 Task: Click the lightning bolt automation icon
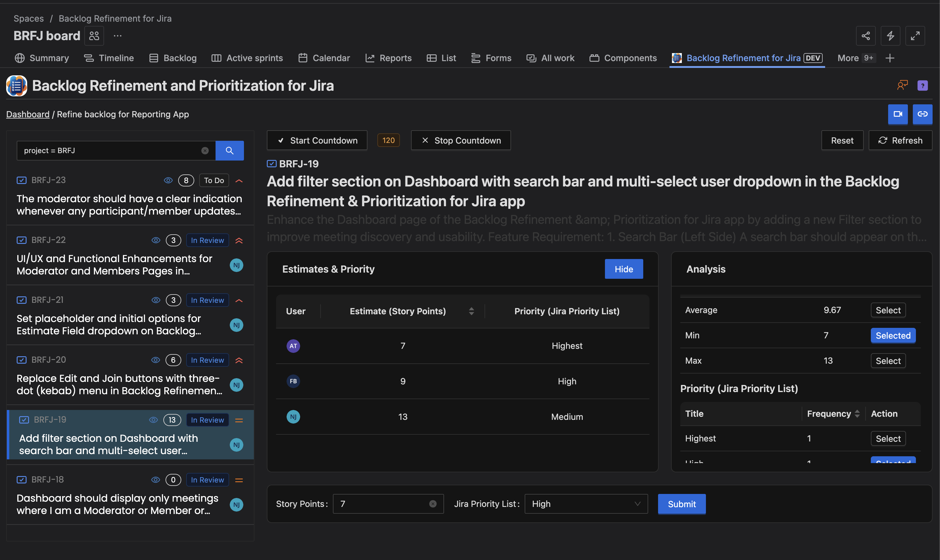[x=890, y=36]
